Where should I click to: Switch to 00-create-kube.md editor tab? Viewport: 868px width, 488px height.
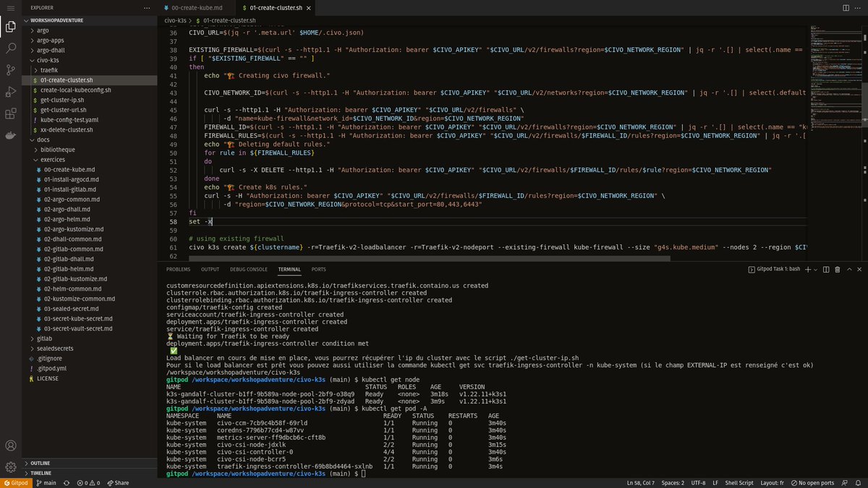tap(197, 7)
